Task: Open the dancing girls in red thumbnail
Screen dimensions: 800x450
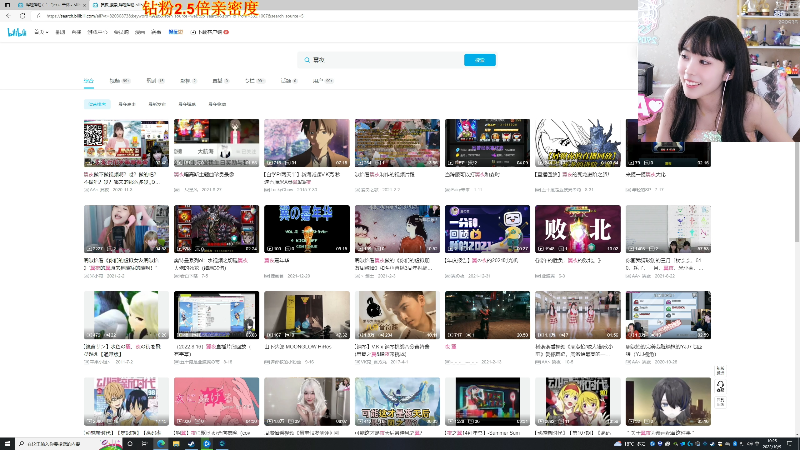Action: 578,315
